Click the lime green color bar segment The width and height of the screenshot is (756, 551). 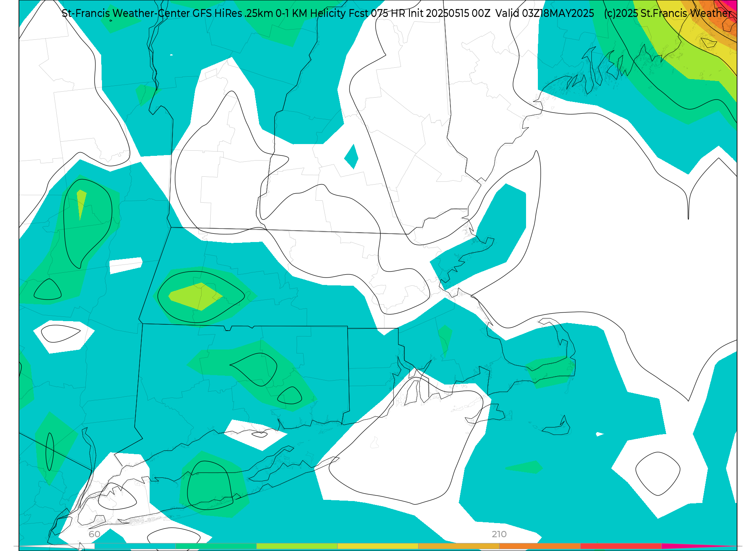(297, 546)
